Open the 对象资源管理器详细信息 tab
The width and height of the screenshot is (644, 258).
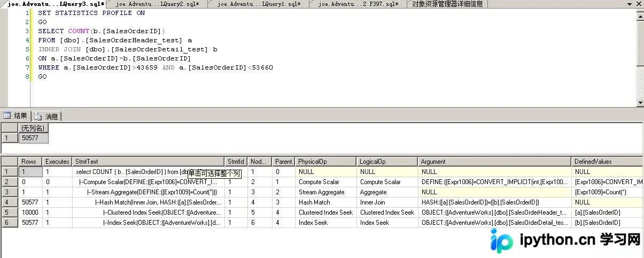pos(447,4)
